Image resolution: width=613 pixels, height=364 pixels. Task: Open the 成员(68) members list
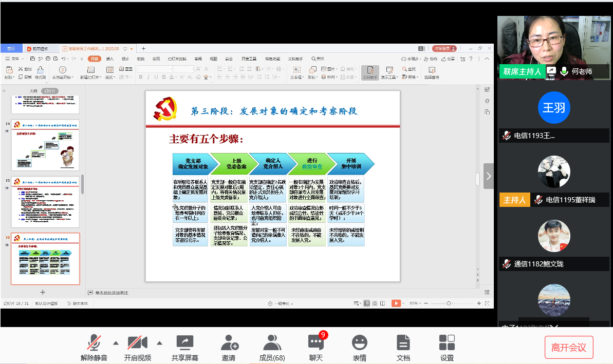272,342
